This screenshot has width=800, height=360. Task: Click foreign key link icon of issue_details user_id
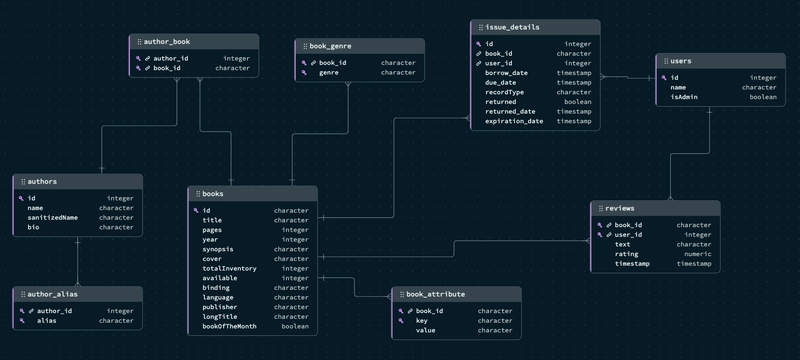point(479,64)
